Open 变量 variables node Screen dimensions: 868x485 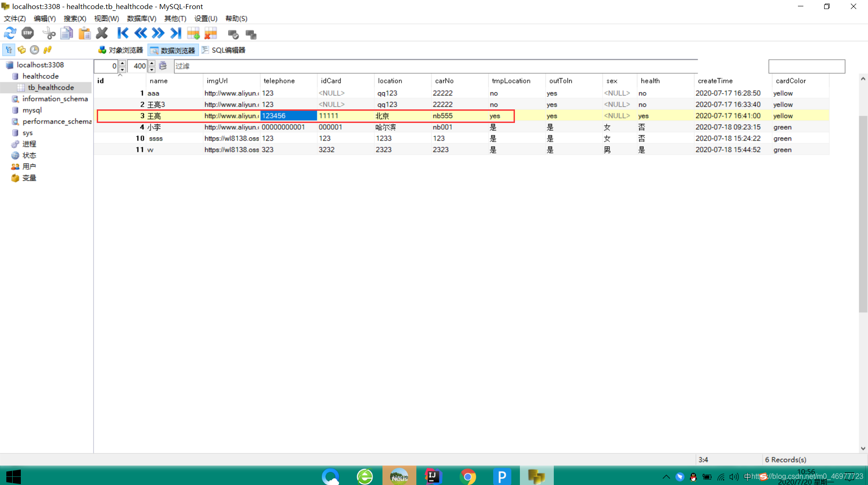29,178
